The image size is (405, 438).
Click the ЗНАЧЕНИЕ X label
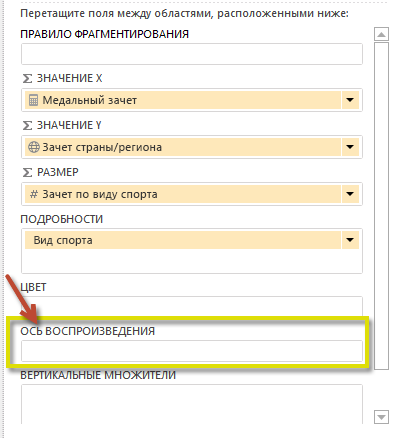coord(69,78)
